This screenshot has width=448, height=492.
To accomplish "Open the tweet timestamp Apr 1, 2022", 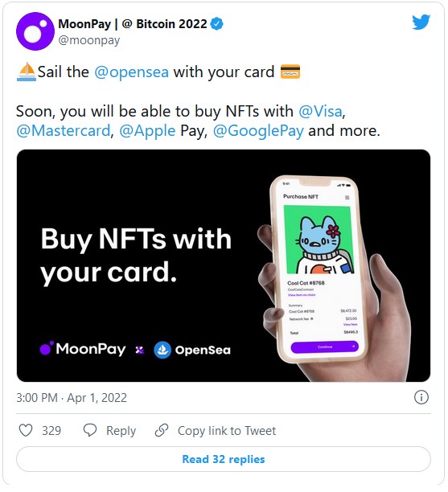I will (x=72, y=398).
